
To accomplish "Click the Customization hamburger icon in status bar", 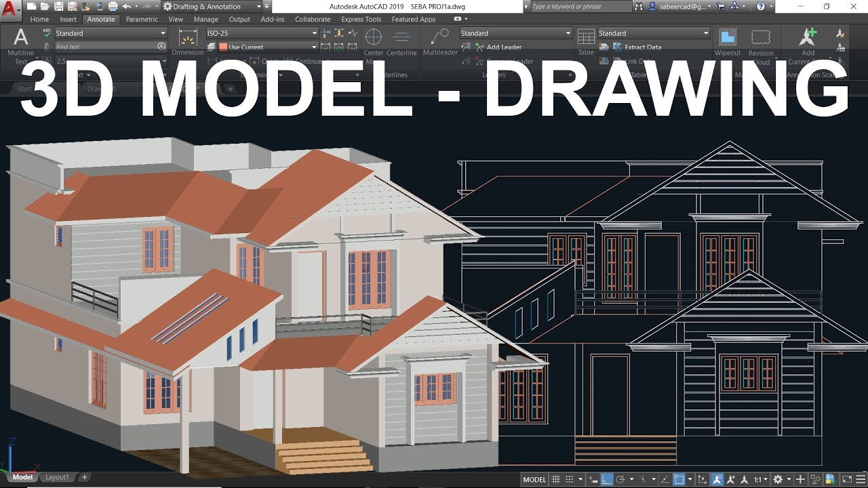I will click(x=861, y=479).
